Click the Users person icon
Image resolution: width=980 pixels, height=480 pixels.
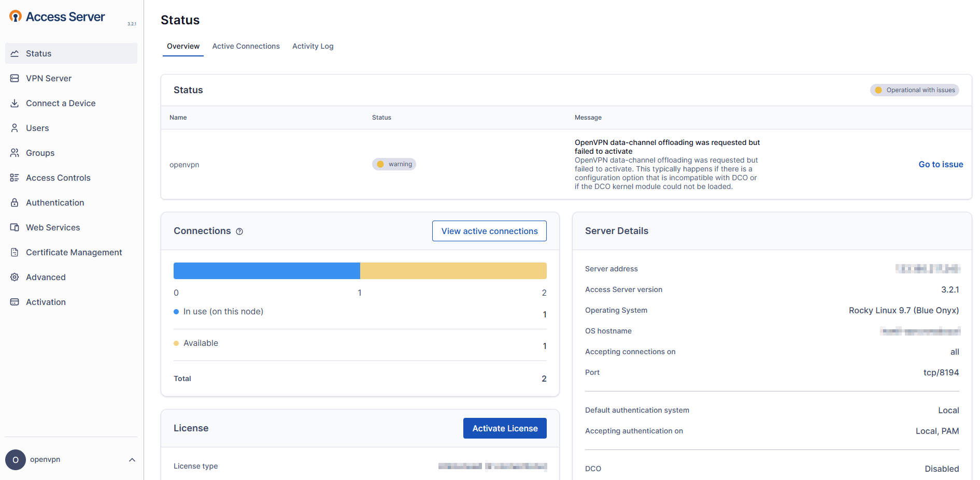(15, 128)
